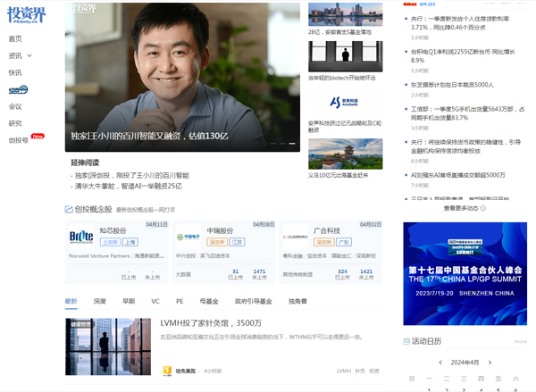Viewport: 536px width, 392px height.
Task: Open the 中瑞电子 company logo
Action: pyautogui.click(x=188, y=237)
